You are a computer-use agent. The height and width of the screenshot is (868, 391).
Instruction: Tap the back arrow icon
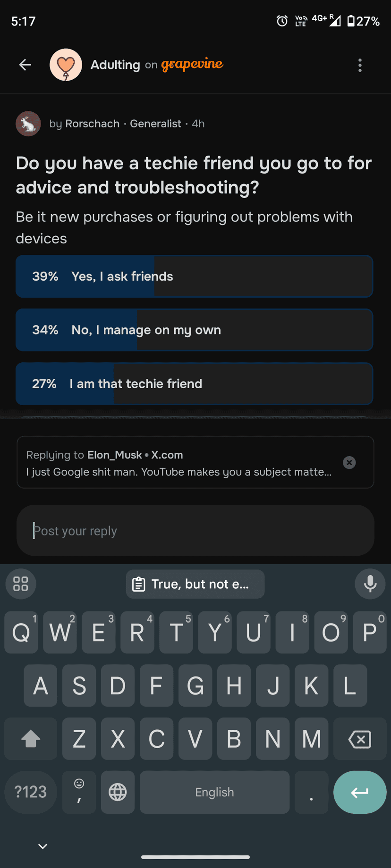tap(25, 65)
